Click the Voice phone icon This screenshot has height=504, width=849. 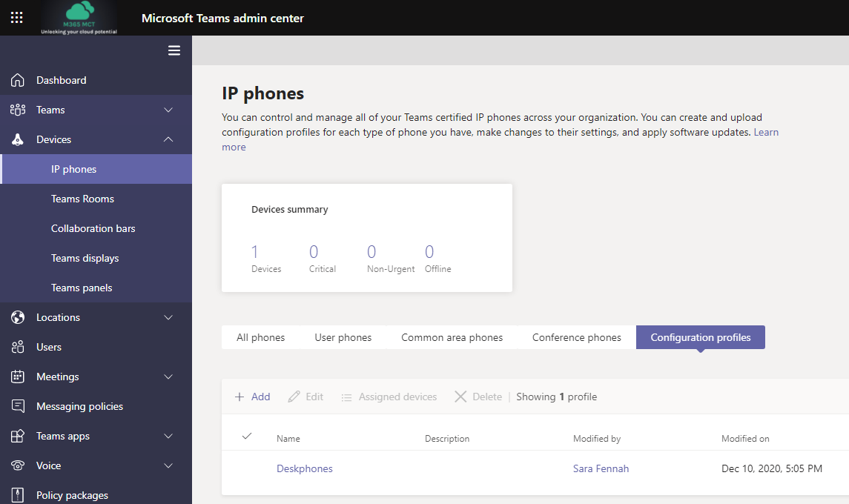[17, 465]
